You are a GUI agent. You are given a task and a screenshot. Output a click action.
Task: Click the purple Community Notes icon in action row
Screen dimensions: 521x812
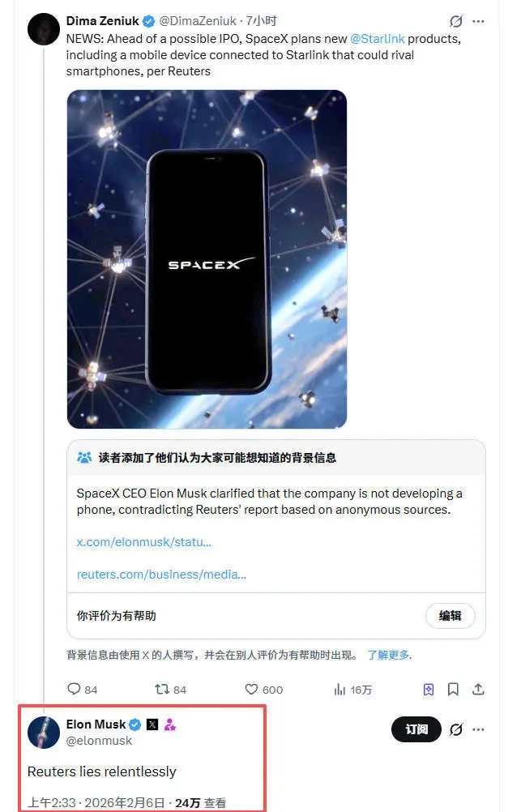[429, 690]
